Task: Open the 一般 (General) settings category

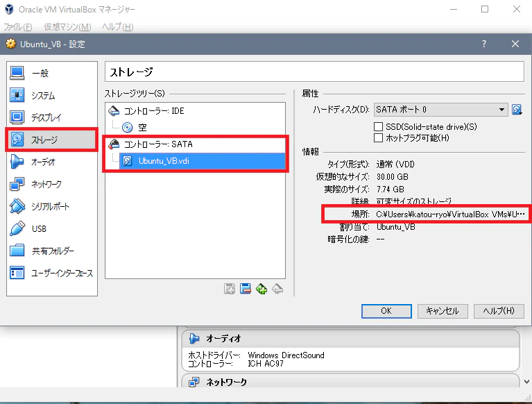Action: pos(52,73)
